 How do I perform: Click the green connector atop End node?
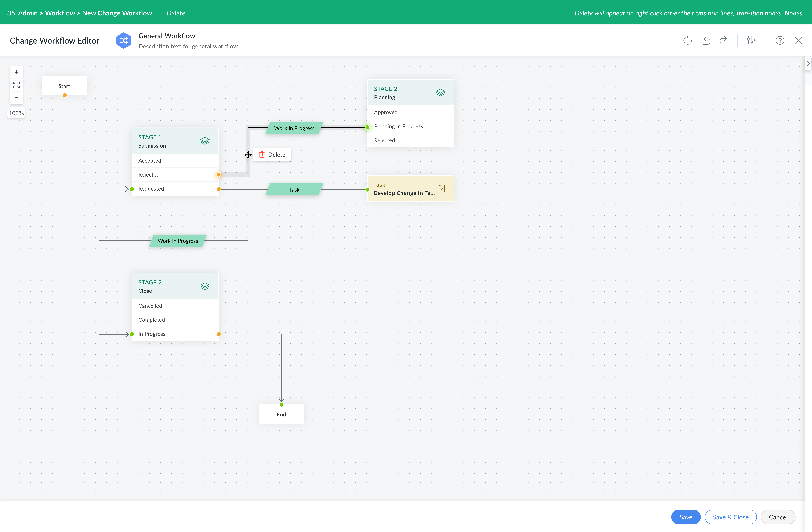(281, 405)
